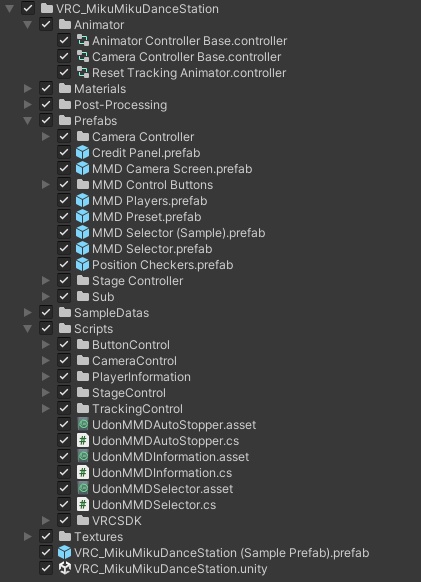Click the Position Checkers prefab cube icon
Screen dimensions: 421x582
coord(82,264)
